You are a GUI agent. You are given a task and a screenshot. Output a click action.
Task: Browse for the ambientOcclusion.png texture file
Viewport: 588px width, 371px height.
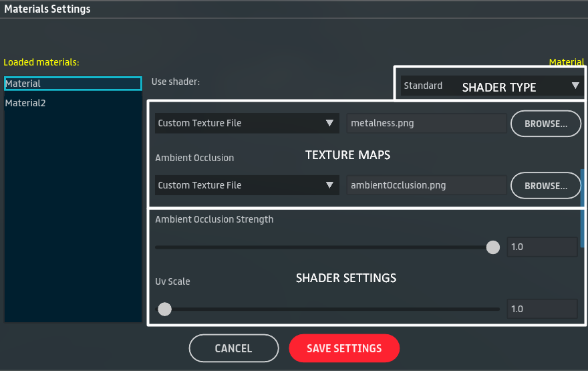point(545,186)
